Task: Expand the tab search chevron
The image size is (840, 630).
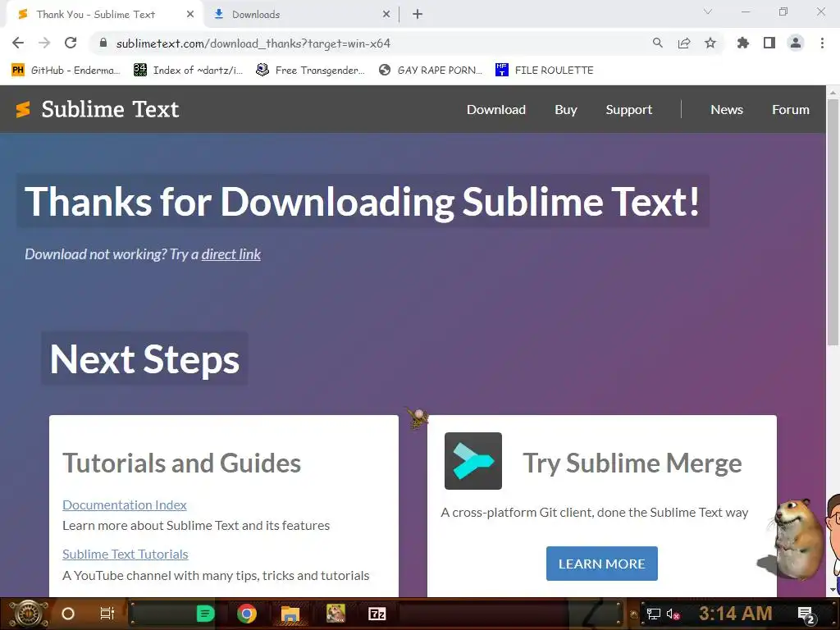Action: coord(708,11)
